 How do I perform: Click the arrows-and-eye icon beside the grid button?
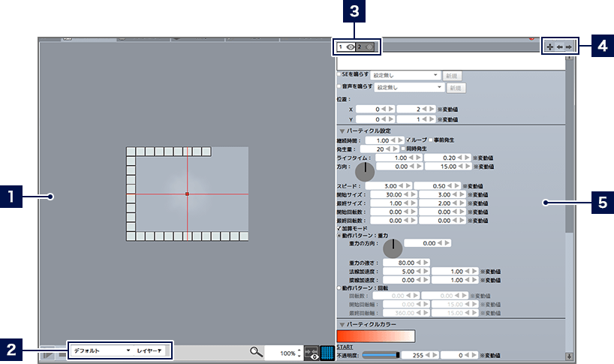click(312, 353)
